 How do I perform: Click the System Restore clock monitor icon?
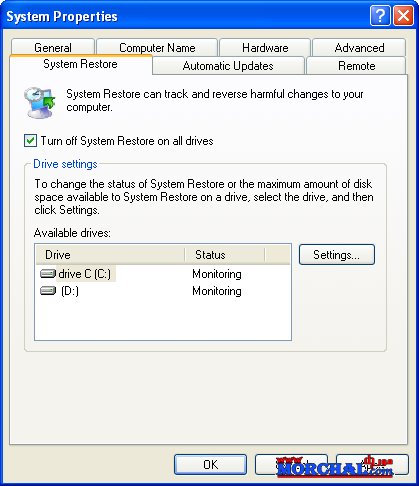(40, 103)
